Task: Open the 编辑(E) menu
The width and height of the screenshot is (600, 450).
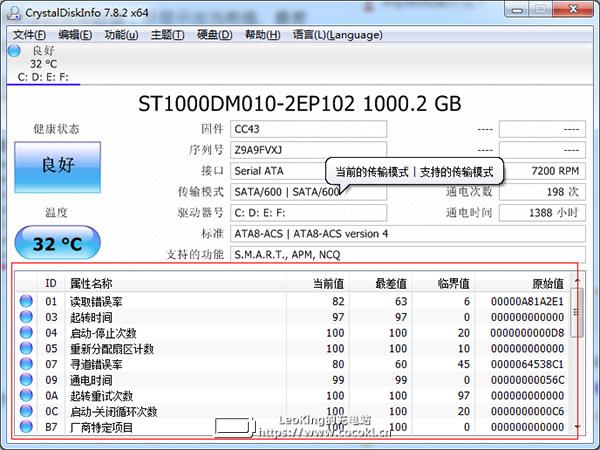Action: point(75,35)
